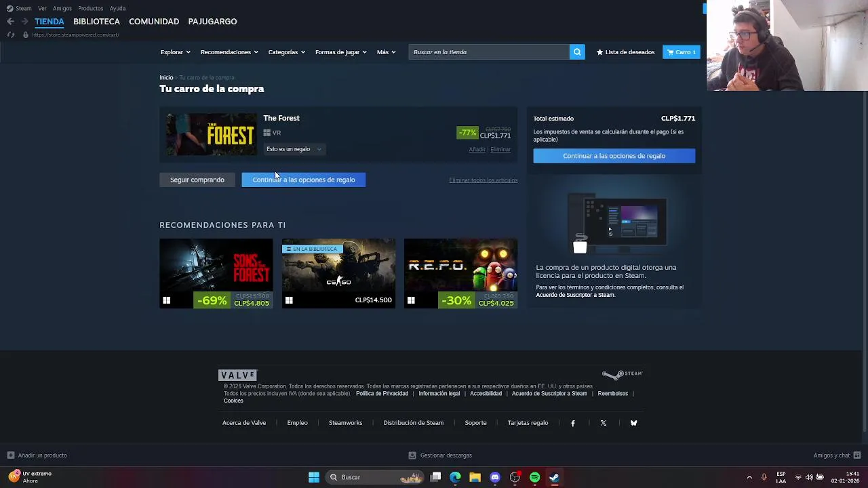Switch to the COMUNIDAD tab
Screen dimensions: 868x488
tap(154, 22)
